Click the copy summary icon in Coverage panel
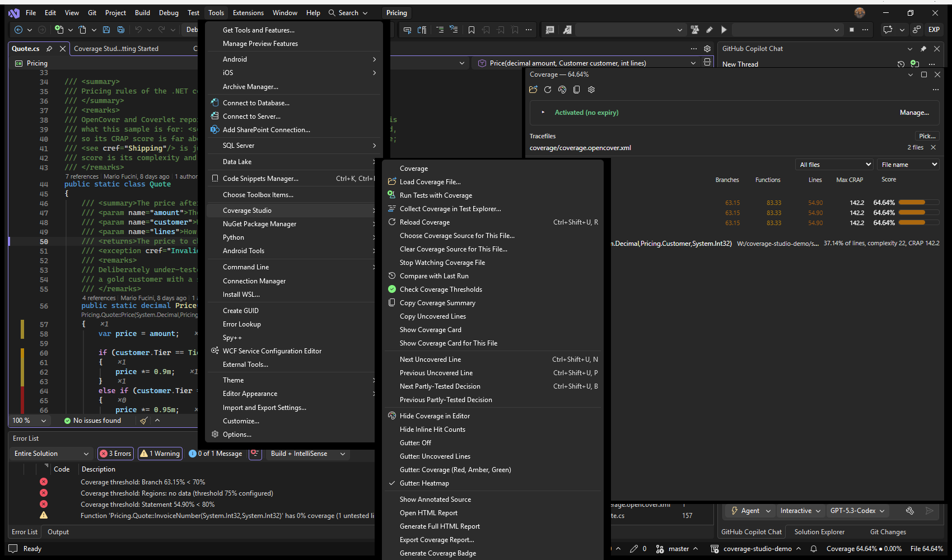 tap(577, 90)
